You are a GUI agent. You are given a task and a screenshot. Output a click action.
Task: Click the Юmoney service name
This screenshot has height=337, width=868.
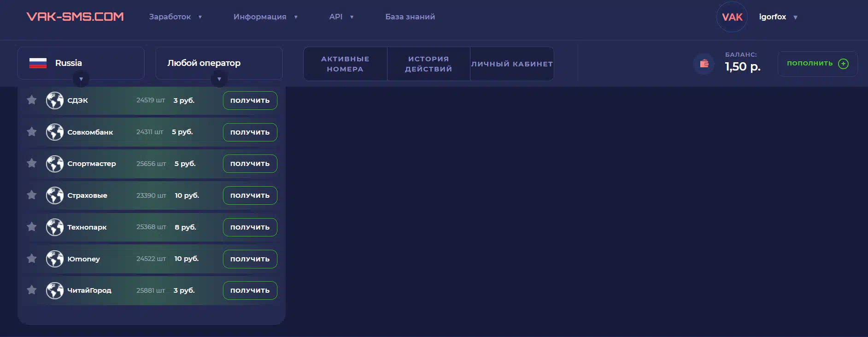click(x=83, y=259)
